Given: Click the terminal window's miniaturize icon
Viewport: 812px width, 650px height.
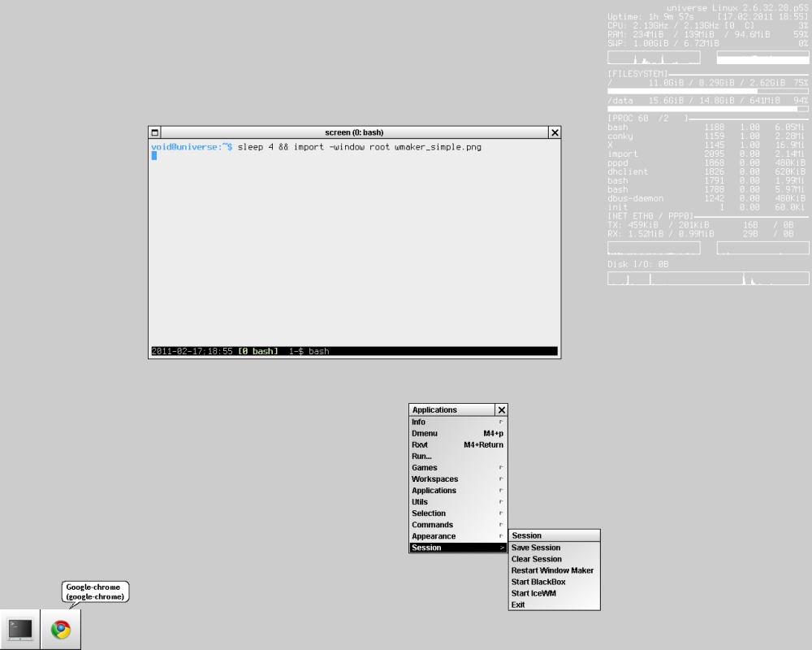Looking at the screenshot, I should (x=155, y=132).
